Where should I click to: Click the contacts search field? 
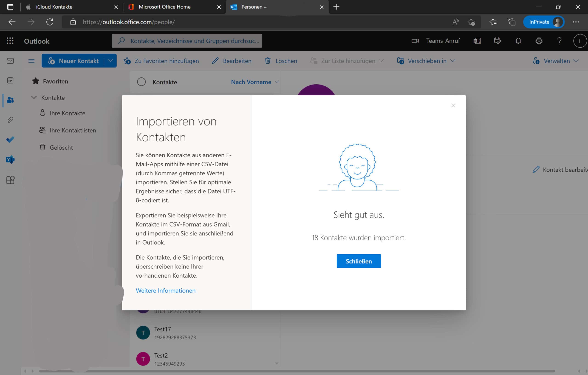pyautogui.click(x=194, y=41)
